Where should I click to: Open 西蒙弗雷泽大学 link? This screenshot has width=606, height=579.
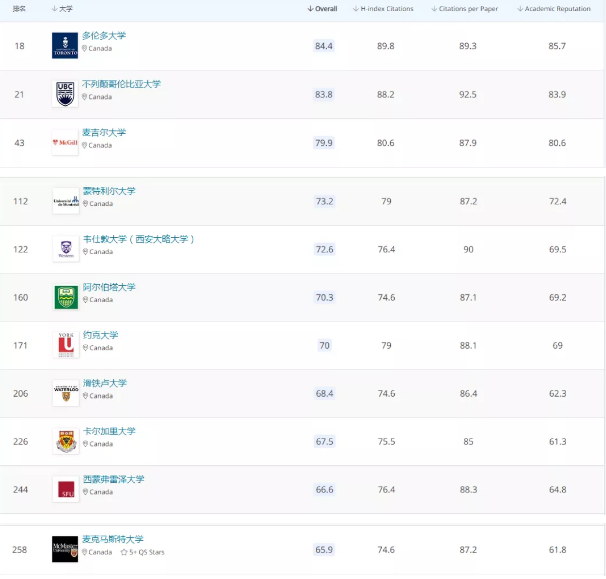pos(114,479)
